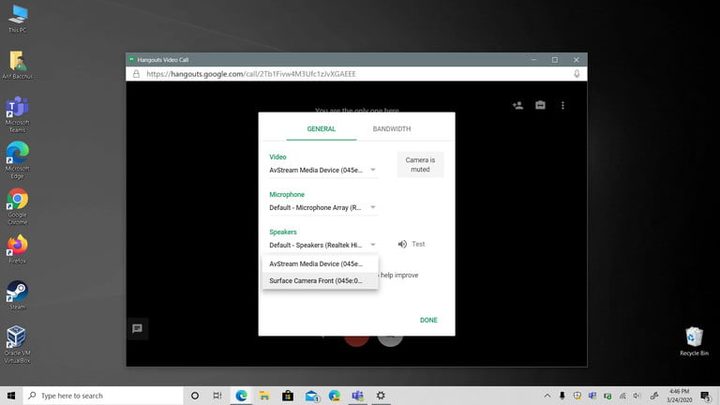Open Oracle VM VirtualBox desktop shortcut
This screenshot has width=720, height=405.
[x=17, y=344]
